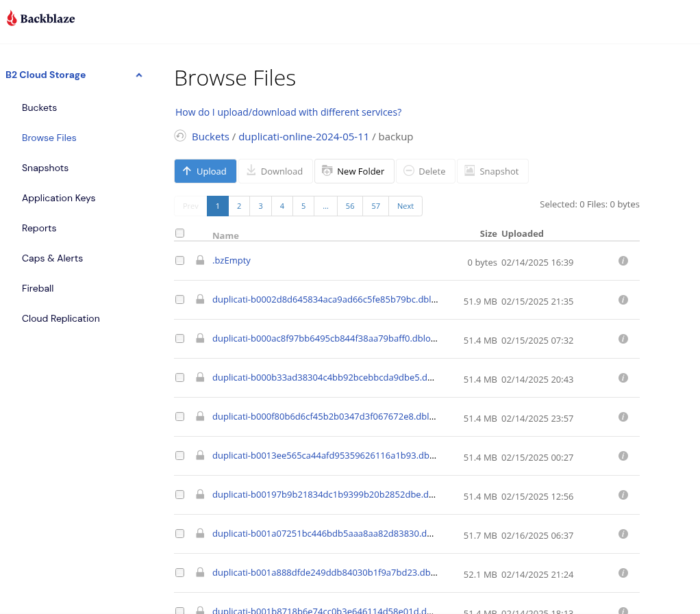Screen dimensions: 700x614
Task: Jump to last page 57
Action: point(376,206)
